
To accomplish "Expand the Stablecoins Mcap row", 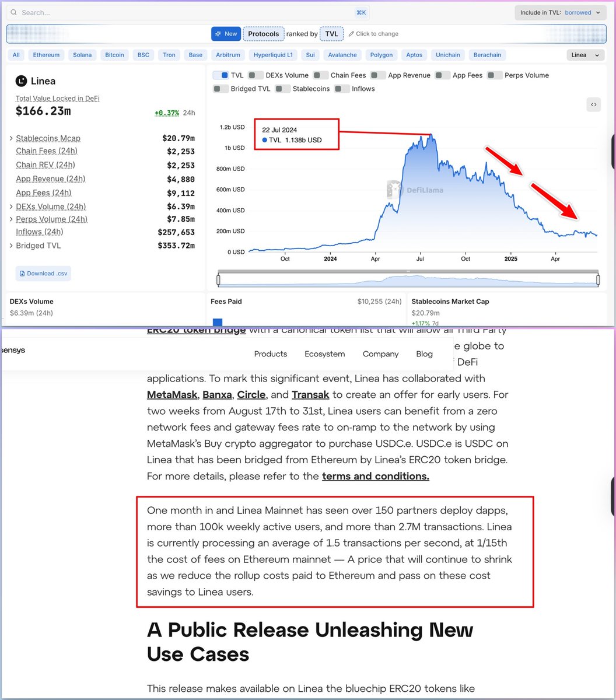I will (x=11, y=138).
